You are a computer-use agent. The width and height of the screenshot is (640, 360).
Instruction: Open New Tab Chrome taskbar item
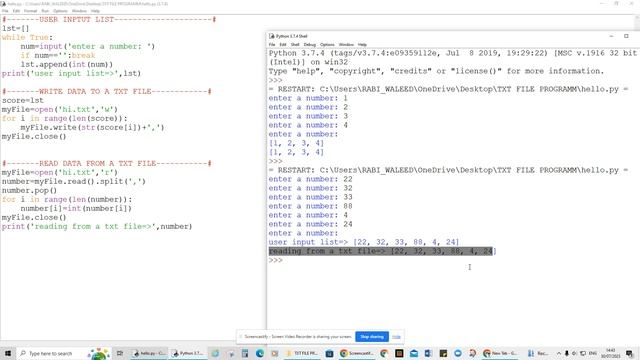[x=500, y=353]
